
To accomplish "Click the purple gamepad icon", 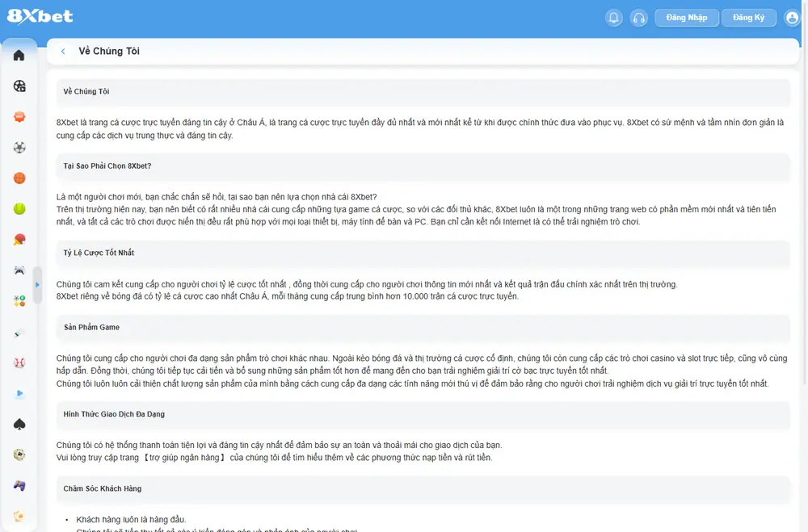I will (19, 486).
